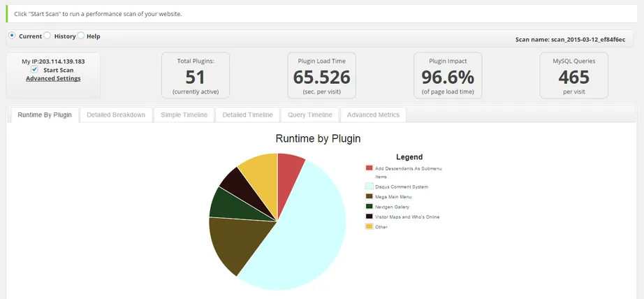Open the Advanced Metrics tab
The width and height of the screenshot is (644, 299).
click(373, 115)
